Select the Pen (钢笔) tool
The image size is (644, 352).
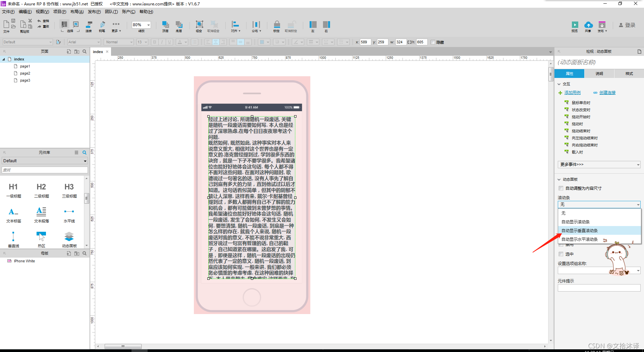click(x=102, y=25)
